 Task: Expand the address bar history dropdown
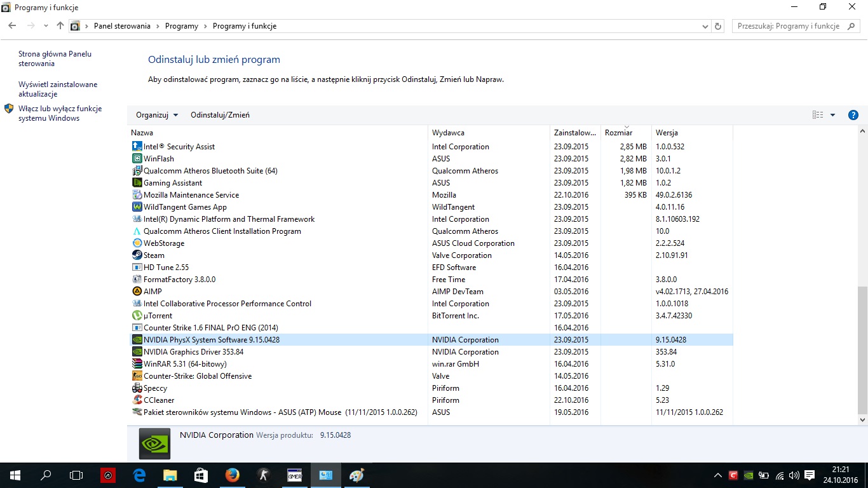(x=705, y=26)
